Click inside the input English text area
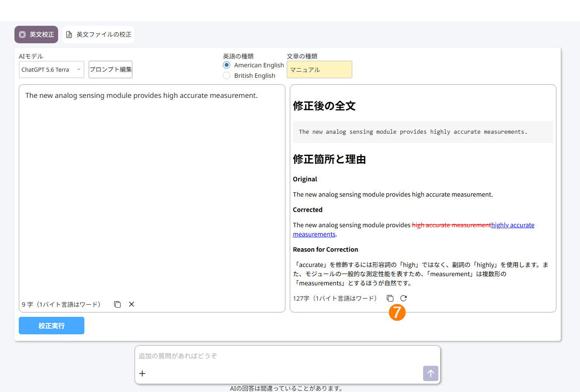 [152, 192]
